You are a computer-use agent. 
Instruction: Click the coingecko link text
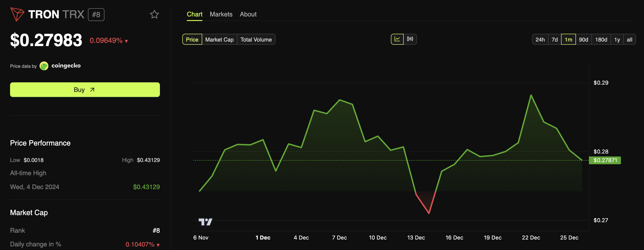click(66, 66)
